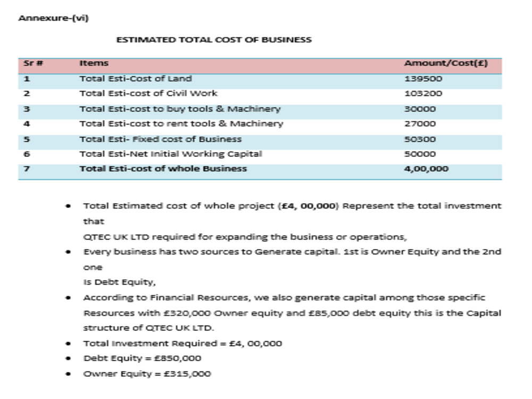
Task: Click line 'Every business has two sources'
Action: click(x=292, y=252)
